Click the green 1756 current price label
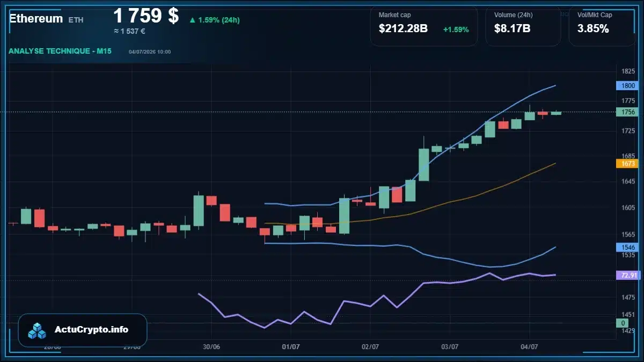This screenshot has width=644, height=362. (627, 112)
